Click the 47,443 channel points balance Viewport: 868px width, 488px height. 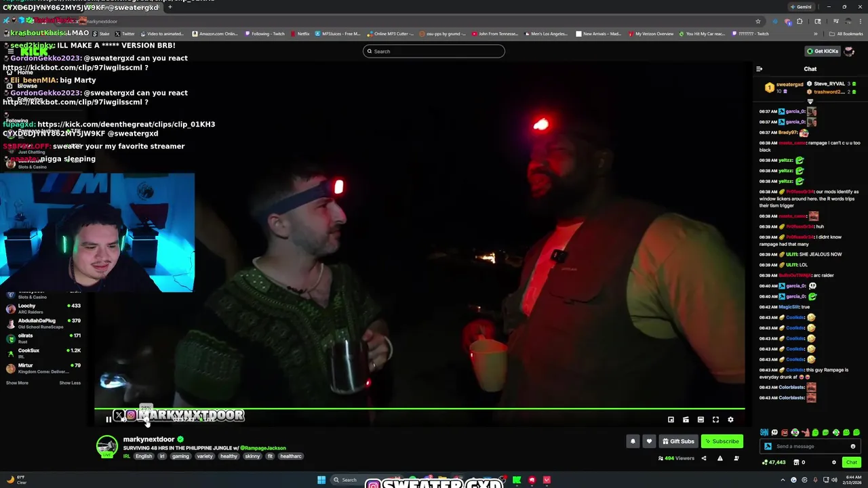(774, 462)
